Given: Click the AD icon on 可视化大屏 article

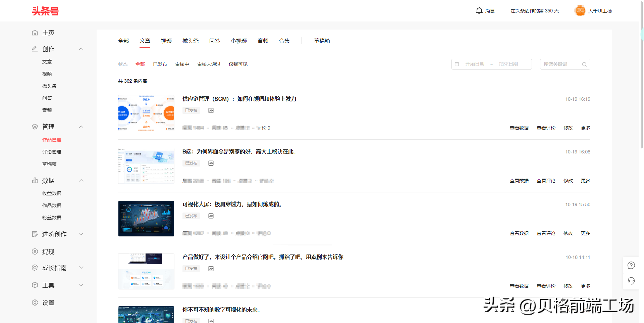Looking at the screenshot, I should [x=211, y=216].
